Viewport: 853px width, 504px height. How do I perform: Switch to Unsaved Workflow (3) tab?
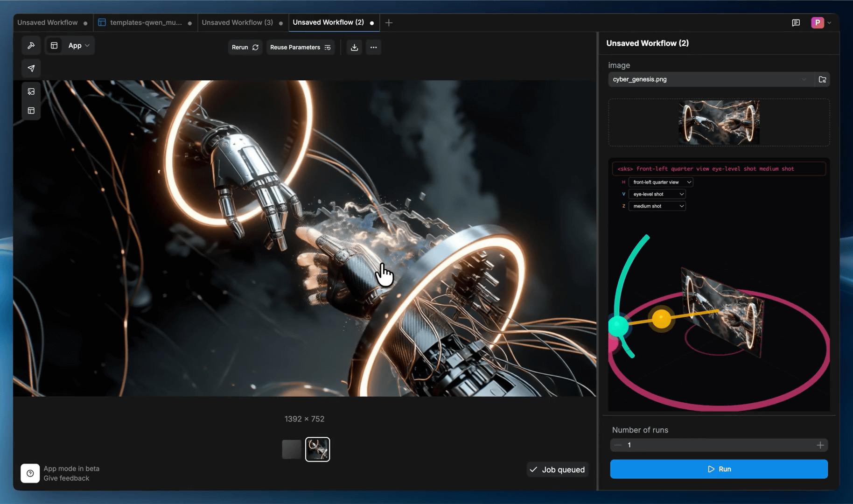(237, 22)
